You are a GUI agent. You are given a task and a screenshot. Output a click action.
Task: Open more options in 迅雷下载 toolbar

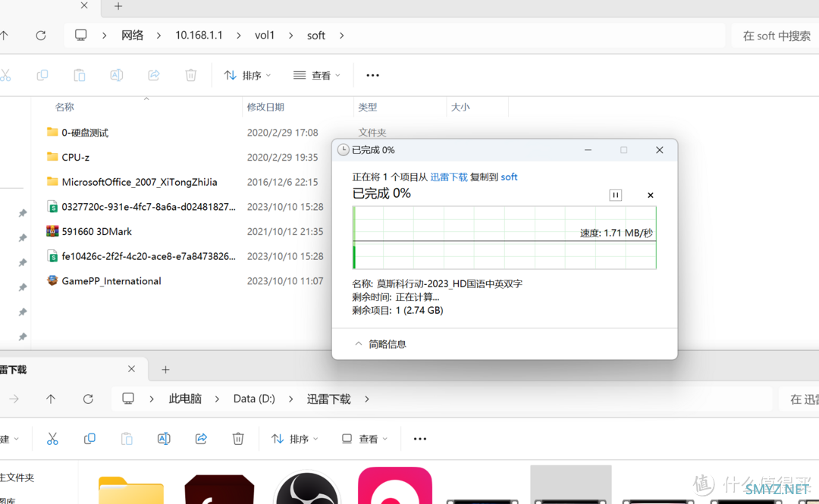420,439
